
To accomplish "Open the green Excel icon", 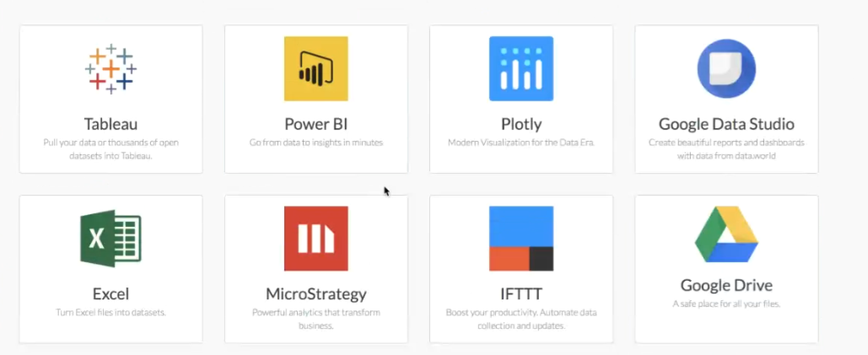I will (111, 239).
